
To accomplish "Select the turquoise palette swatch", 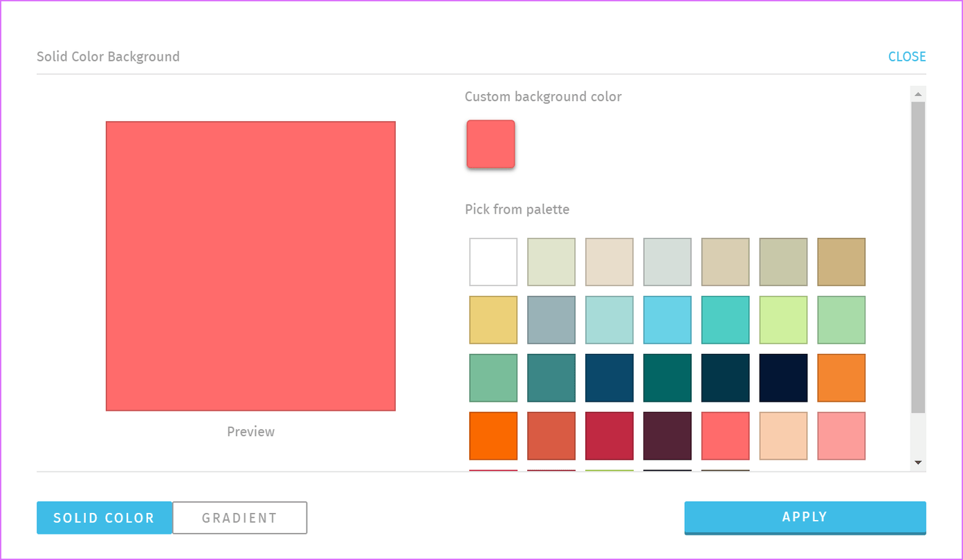I will click(726, 320).
